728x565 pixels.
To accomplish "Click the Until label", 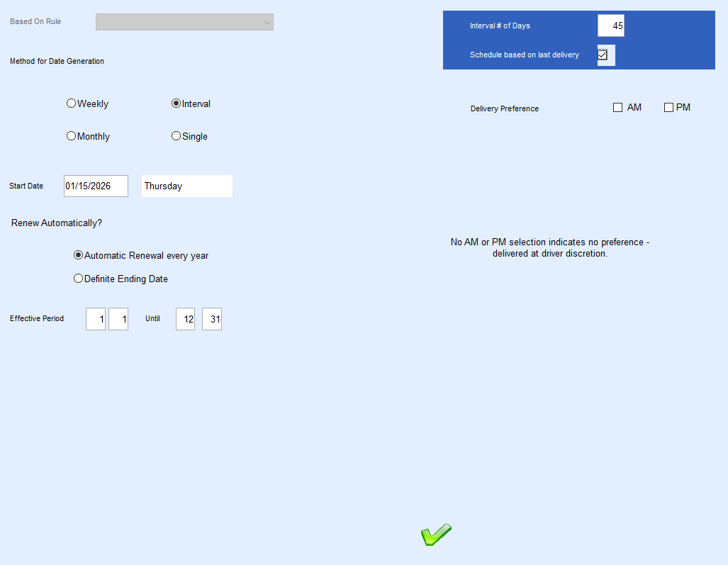I will 152,318.
